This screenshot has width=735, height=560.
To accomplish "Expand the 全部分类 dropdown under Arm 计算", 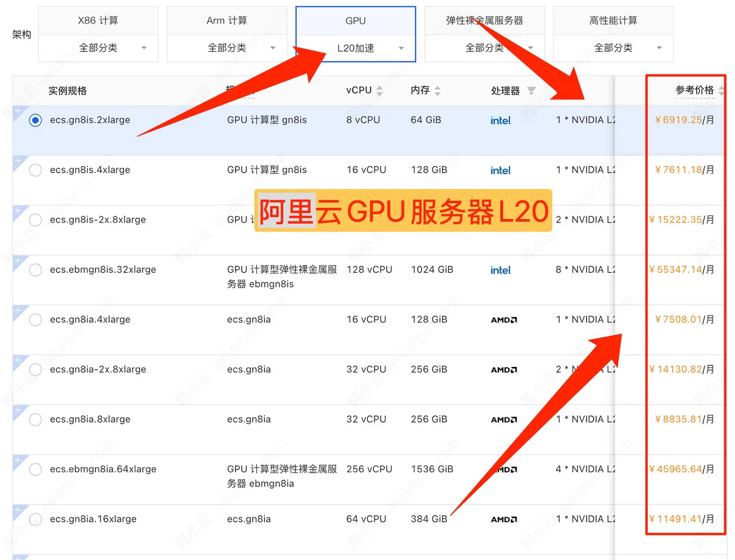I will click(x=227, y=48).
